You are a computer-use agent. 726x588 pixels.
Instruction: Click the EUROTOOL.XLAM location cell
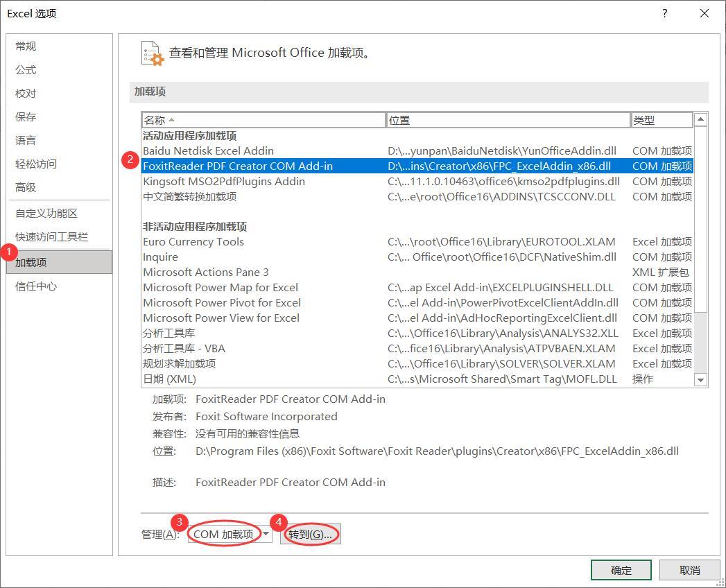(501, 242)
